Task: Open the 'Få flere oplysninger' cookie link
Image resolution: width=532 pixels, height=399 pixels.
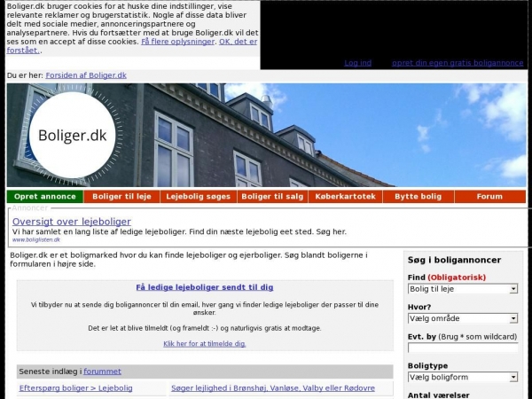Action: pyautogui.click(x=178, y=42)
